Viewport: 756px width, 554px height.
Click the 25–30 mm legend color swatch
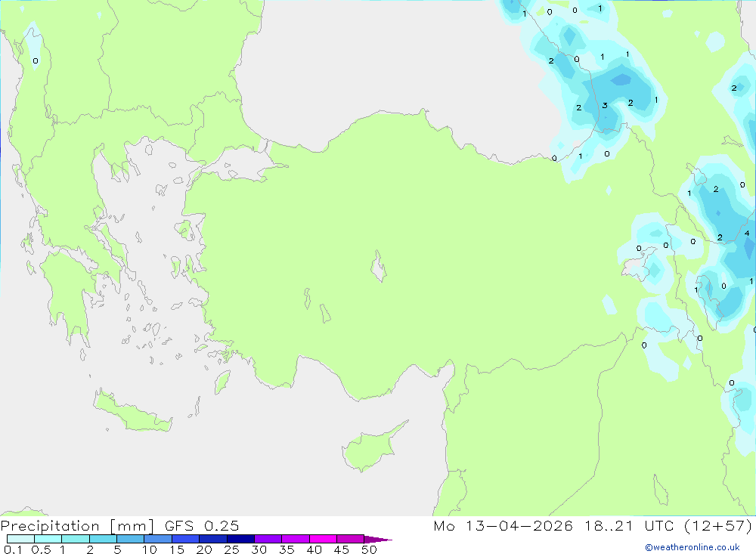[x=240, y=539]
